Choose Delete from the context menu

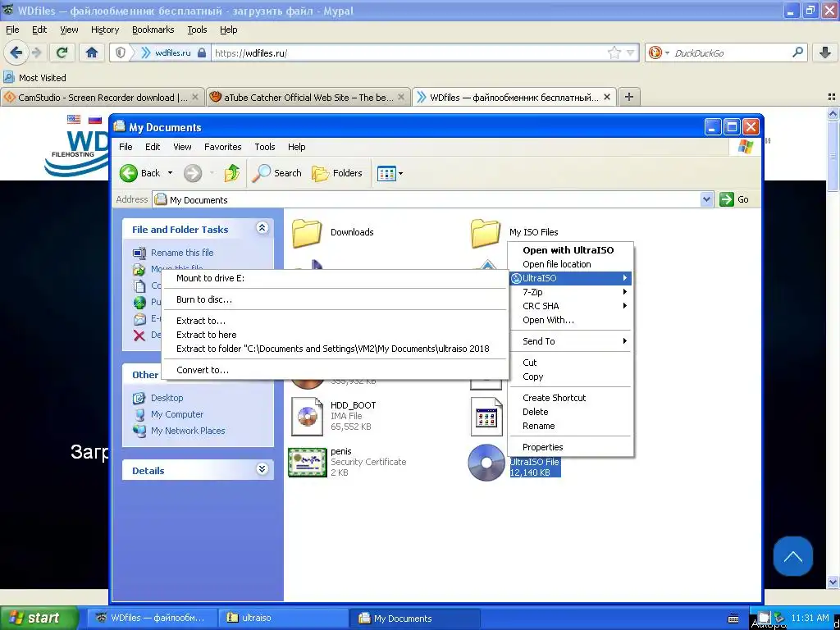570,412
